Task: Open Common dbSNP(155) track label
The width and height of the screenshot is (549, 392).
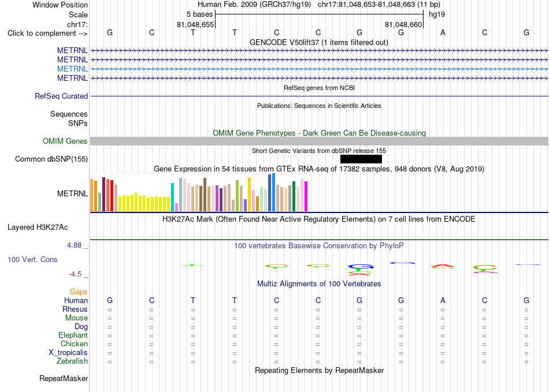Action: [x=51, y=159]
